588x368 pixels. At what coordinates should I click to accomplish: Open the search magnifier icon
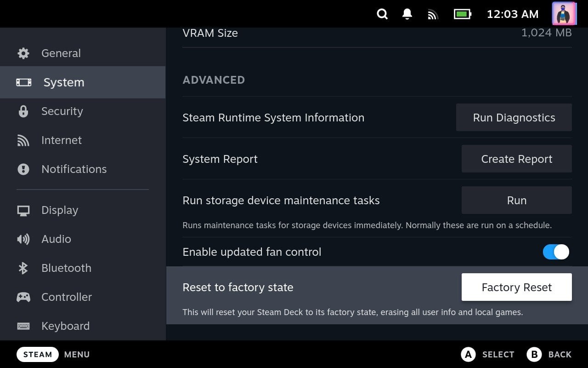(x=382, y=14)
